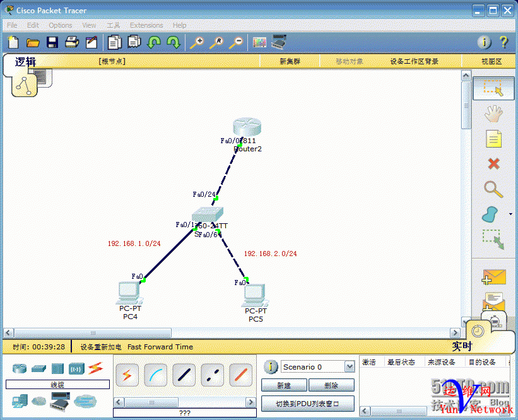Click the Zoom Reset magnifier

pos(216,43)
